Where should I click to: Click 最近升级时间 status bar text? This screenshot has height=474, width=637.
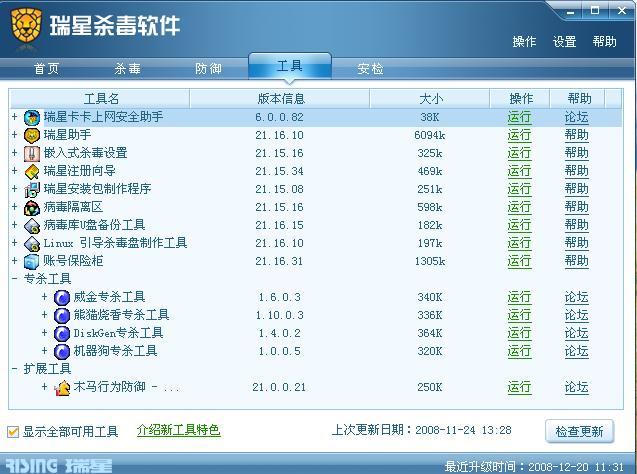pos(534,467)
